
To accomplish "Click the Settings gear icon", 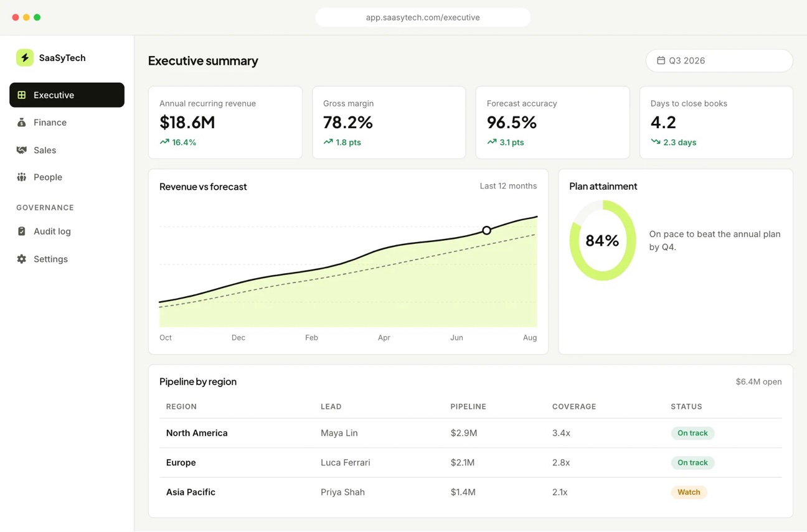I will pyautogui.click(x=22, y=259).
